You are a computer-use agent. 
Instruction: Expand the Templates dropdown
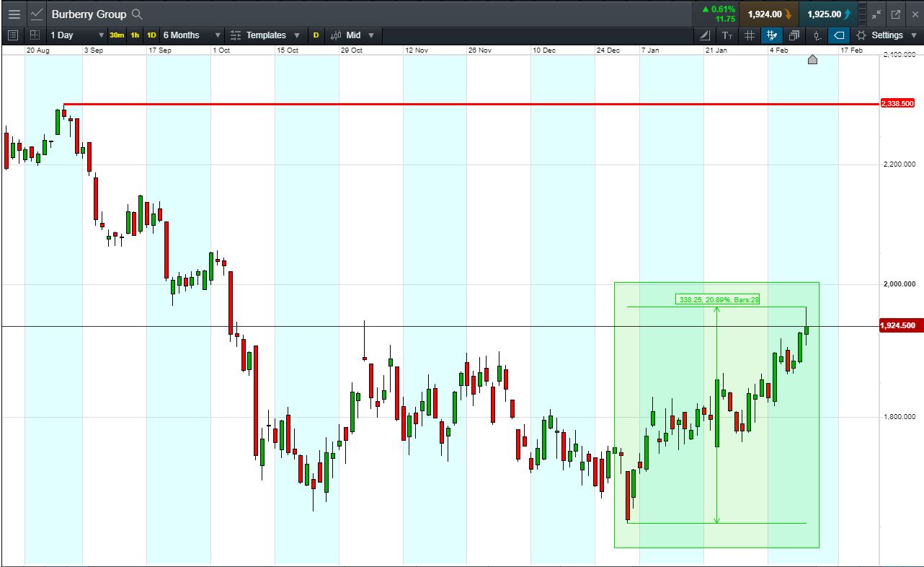pos(265,35)
